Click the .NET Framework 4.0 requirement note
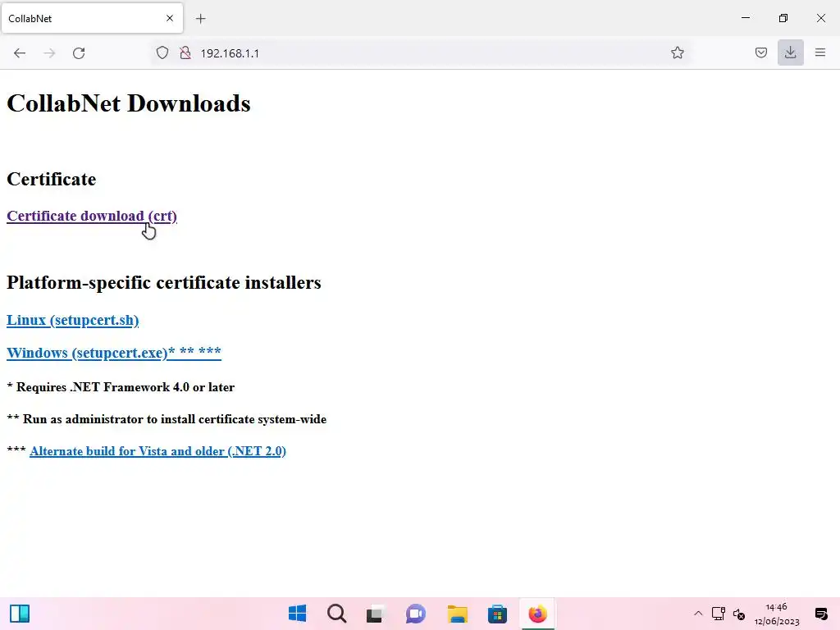The height and width of the screenshot is (630, 840). tap(121, 387)
